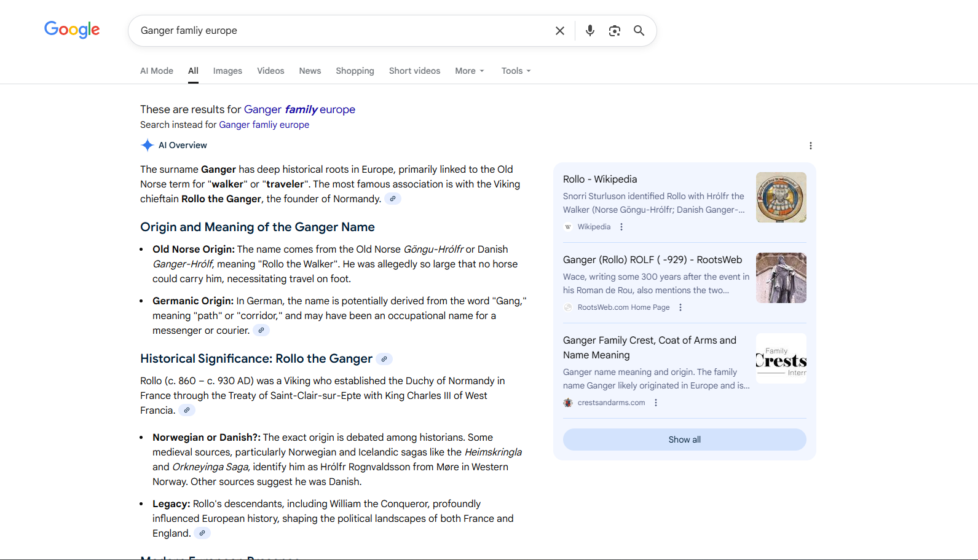This screenshot has width=978, height=560.
Task: Click the Google logo
Action: 72,30
